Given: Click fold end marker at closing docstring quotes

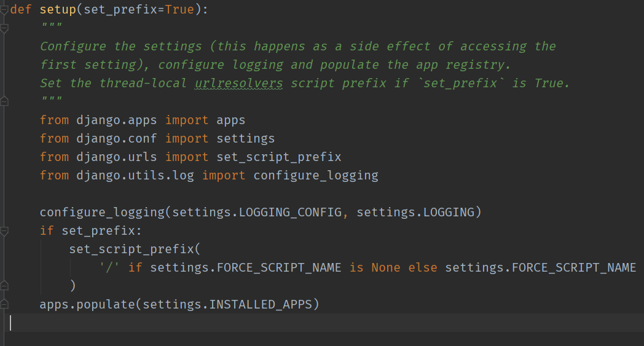Looking at the screenshot, I should (4, 101).
